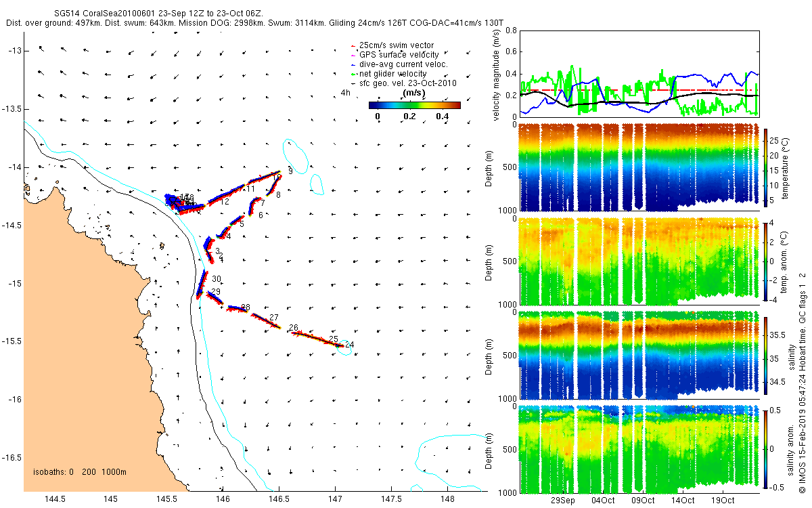Click the temp. anom. colorbar
Viewport: 812px width, 508px height.
[766, 259]
